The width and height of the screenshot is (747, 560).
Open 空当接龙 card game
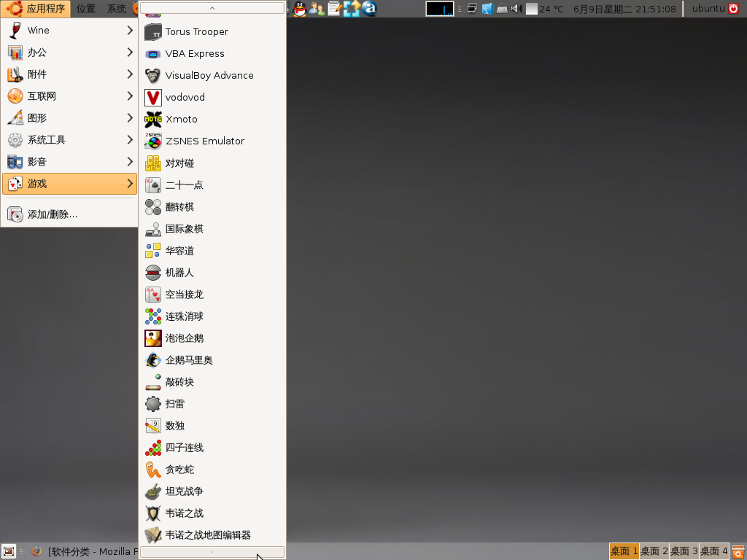(x=212, y=295)
